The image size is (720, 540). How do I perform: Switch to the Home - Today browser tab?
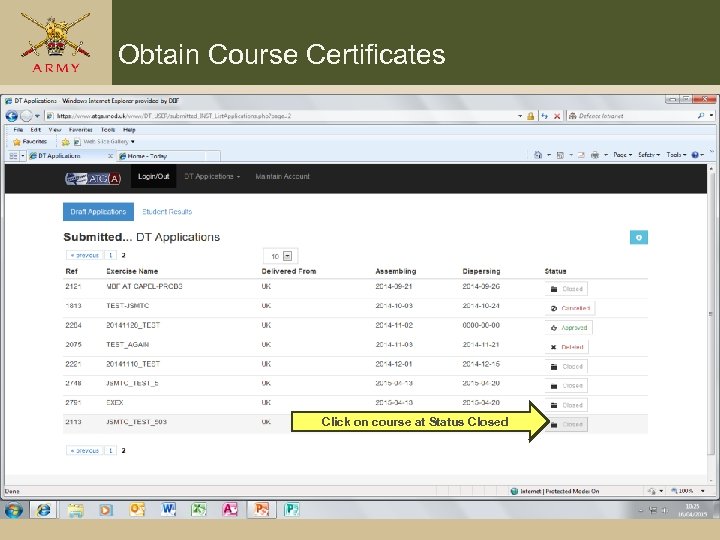coord(168,156)
